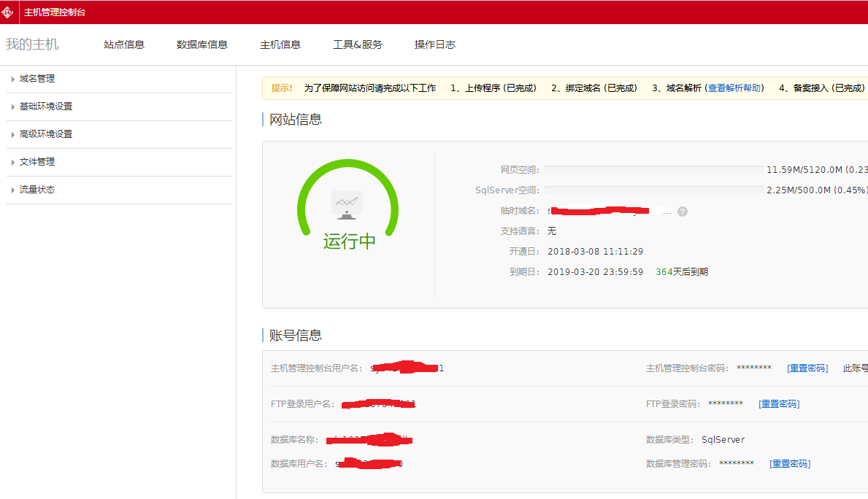
Task: Click the logo icon in red header
Action: [x=8, y=12]
